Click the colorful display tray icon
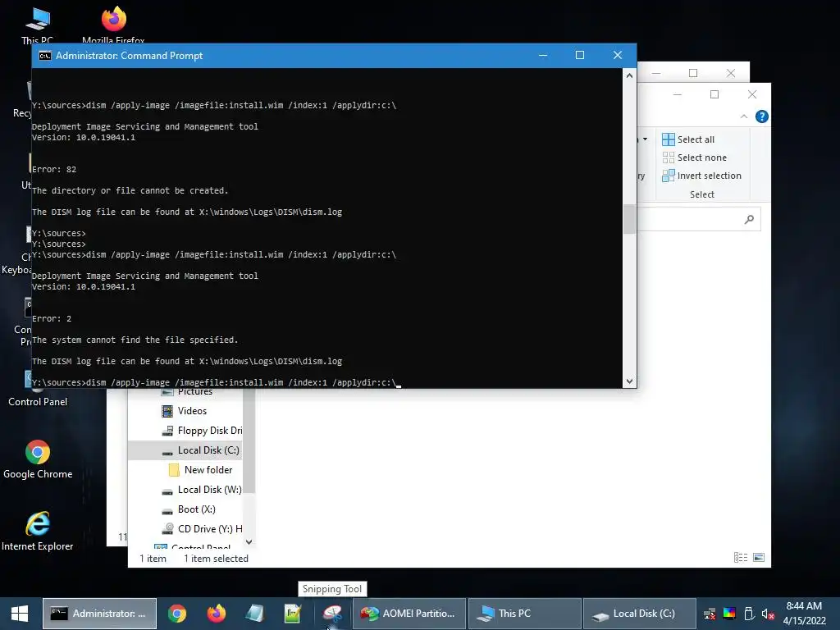Image resolution: width=840 pixels, height=630 pixels. (729, 614)
